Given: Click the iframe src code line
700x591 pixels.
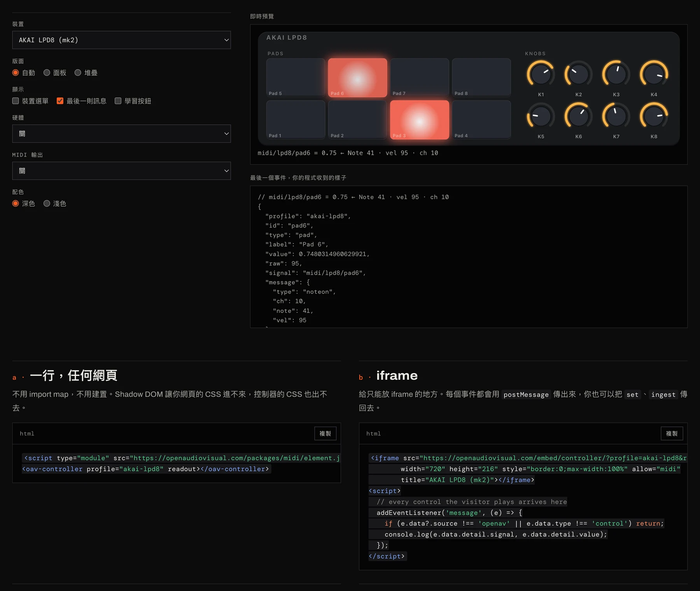Looking at the screenshot, I should click(528, 458).
